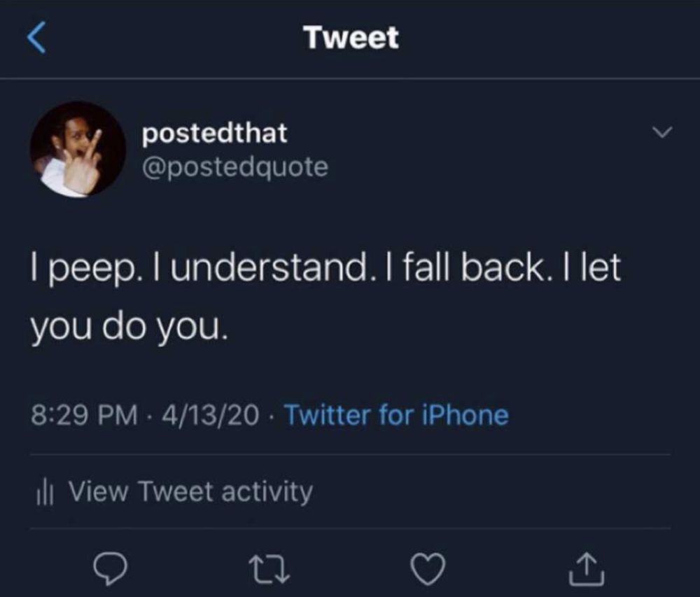
Task: Click the bar chart analytics icon
Action: point(45,493)
